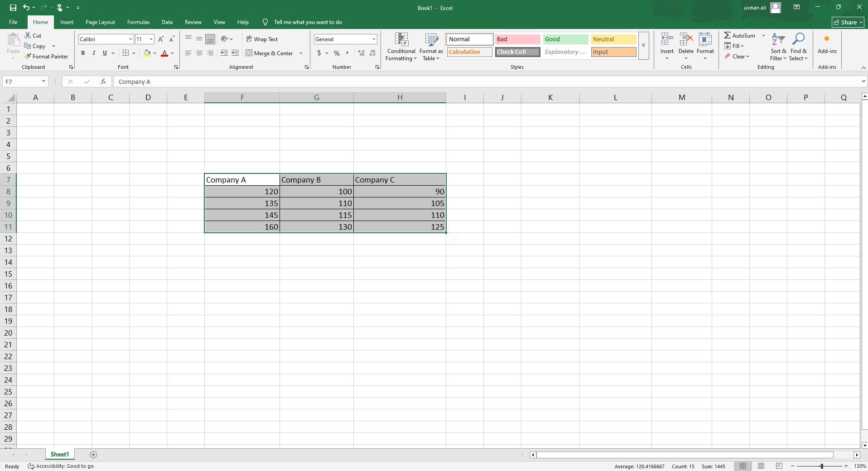Apply the Neutral cell style
This screenshot has height=471, width=868.
[x=614, y=39]
